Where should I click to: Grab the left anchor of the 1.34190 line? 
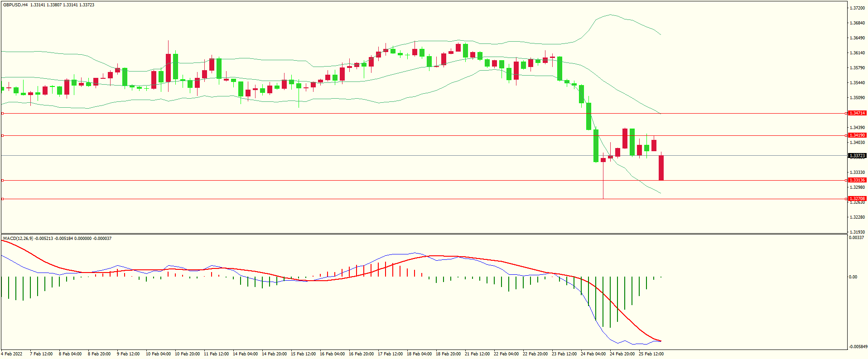pos(2,135)
